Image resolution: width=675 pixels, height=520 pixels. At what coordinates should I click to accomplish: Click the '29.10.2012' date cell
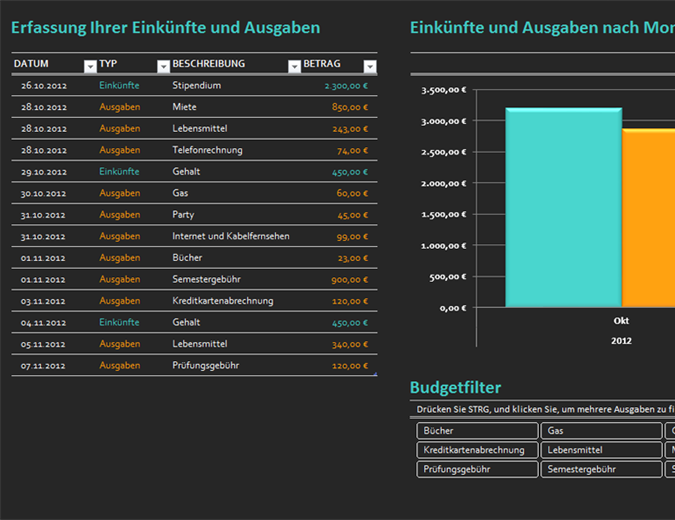click(x=44, y=172)
